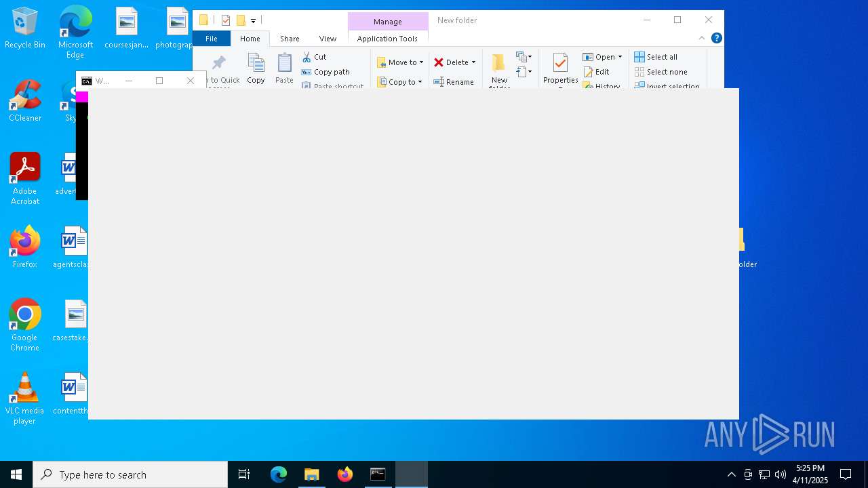Open the Windows Start menu
This screenshot has width=868, height=488.
pos(16,474)
